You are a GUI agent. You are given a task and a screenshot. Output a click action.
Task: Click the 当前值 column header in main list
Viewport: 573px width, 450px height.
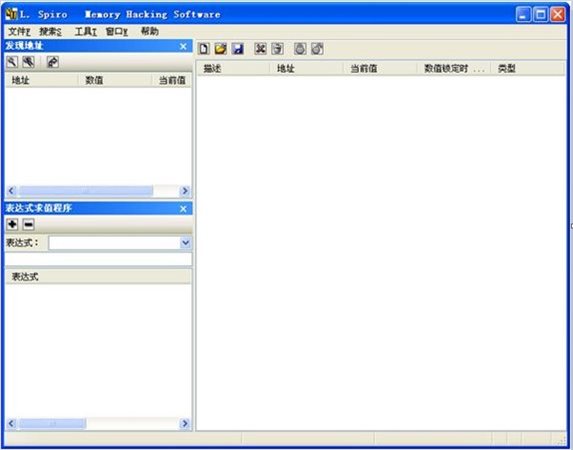(380, 68)
